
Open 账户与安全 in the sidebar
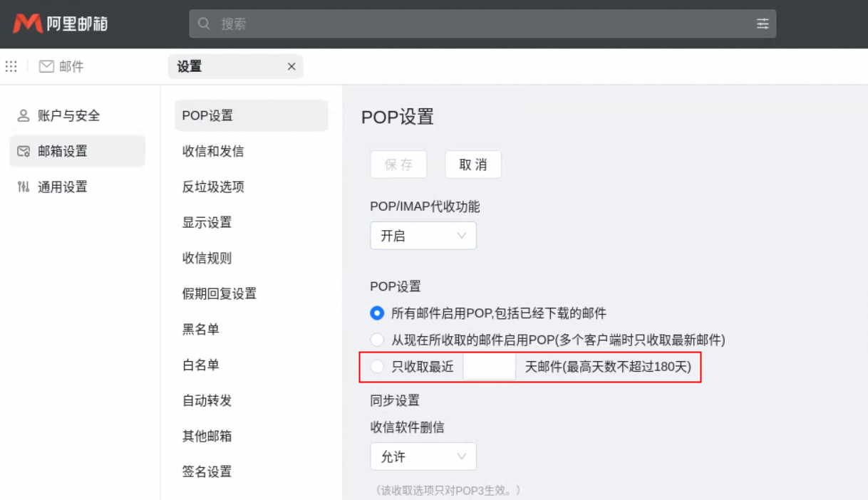pyautogui.click(x=68, y=115)
